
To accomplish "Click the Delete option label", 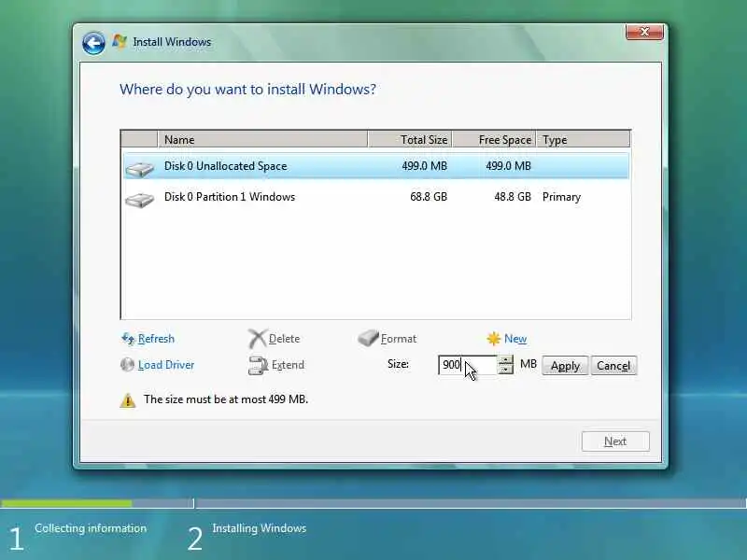I will 284,339.
